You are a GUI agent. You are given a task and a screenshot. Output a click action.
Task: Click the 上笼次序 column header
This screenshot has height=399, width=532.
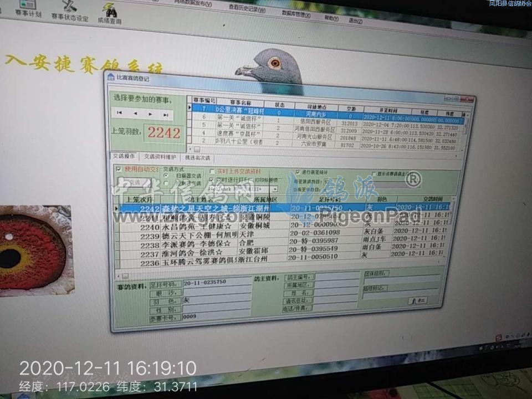[x=139, y=199]
